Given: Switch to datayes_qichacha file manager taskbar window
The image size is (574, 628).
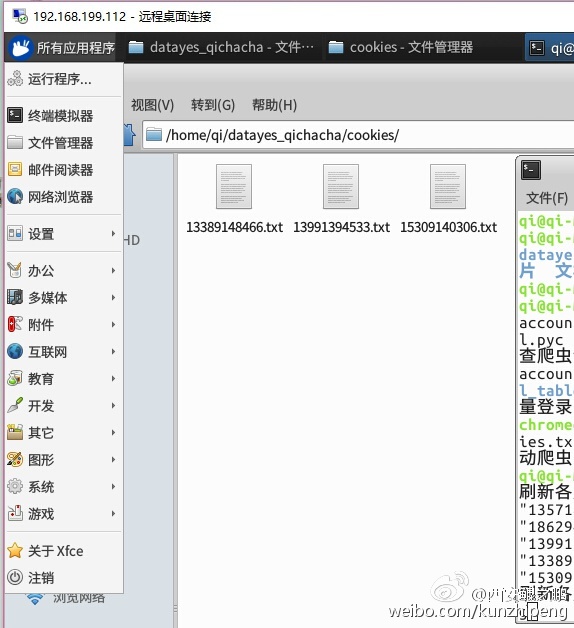Looking at the screenshot, I should (222, 47).
